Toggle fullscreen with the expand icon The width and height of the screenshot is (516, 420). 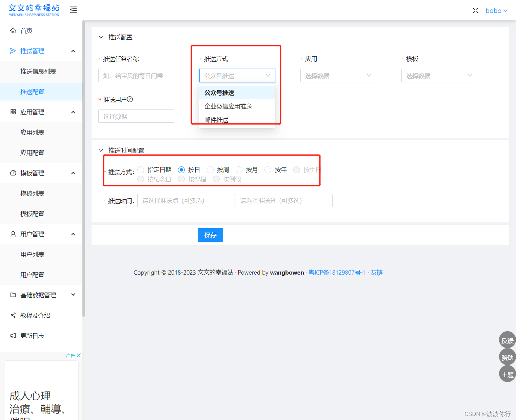click(476, 11)
